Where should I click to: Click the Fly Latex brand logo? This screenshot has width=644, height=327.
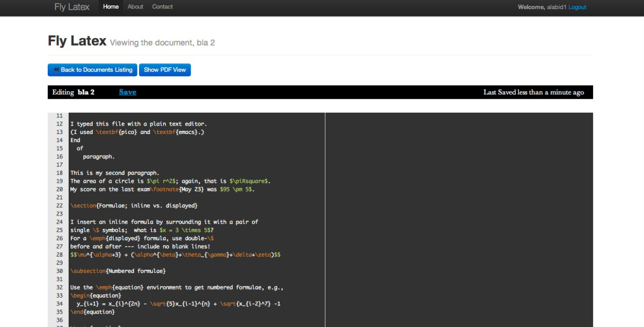click(x=72, y=8)
